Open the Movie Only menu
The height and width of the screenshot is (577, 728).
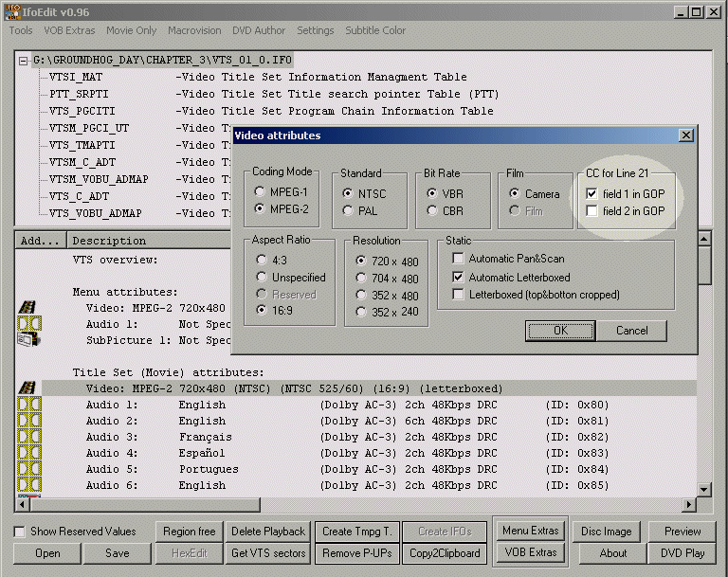pyautogui.click(x=132, y=30)
